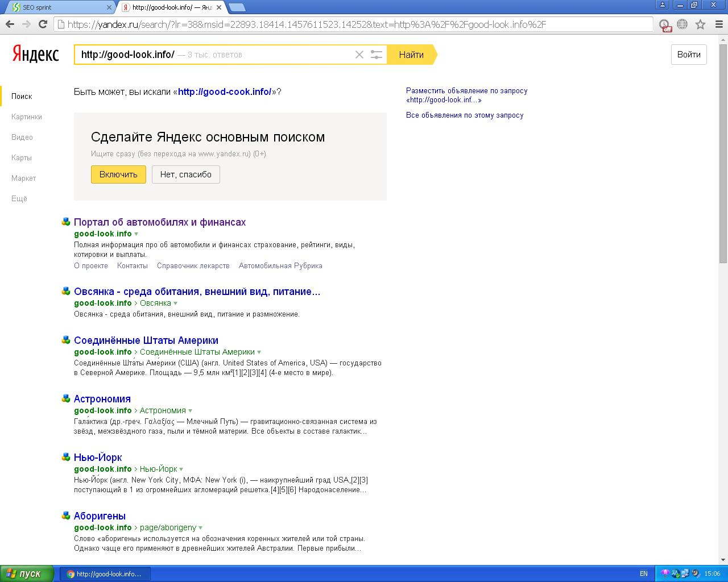Viewport: 728px width, 582px height.
Task: Click Включить button
Action: click(x=118, y=174)
